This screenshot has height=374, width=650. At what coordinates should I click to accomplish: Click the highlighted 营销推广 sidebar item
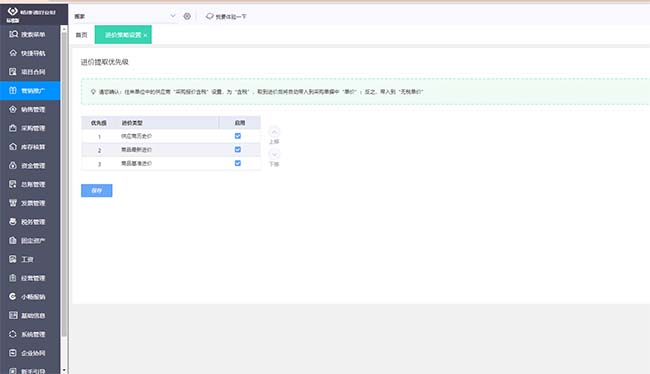(x=30, y=90)
